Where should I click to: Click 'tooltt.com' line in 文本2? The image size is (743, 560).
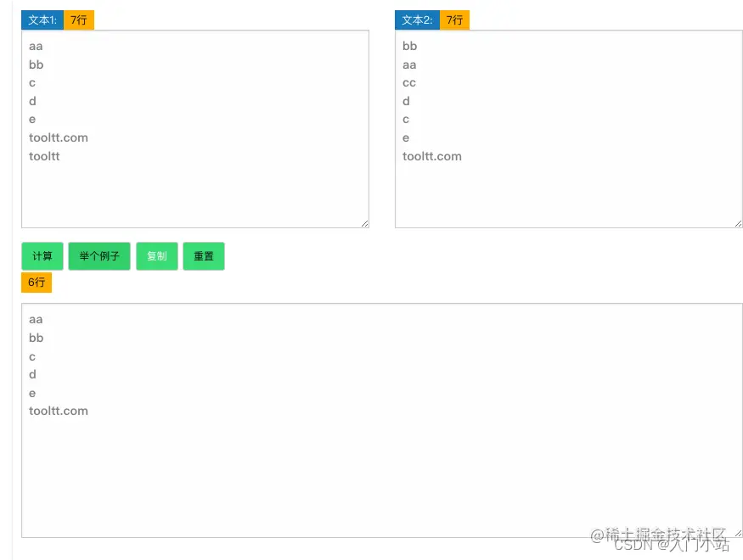[432, 156]
